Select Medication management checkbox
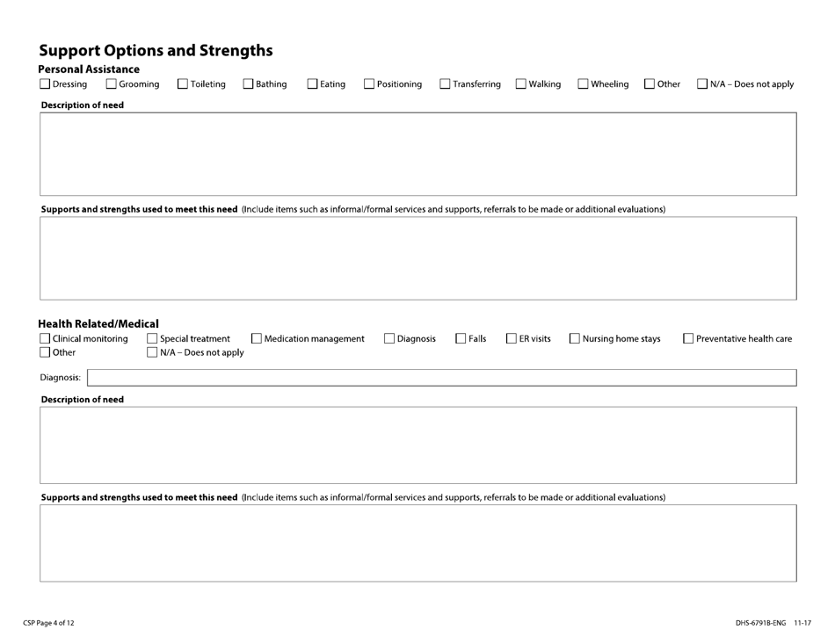Image resolution: width=835 pixels, height=644 pixels. tap(256, 337)
